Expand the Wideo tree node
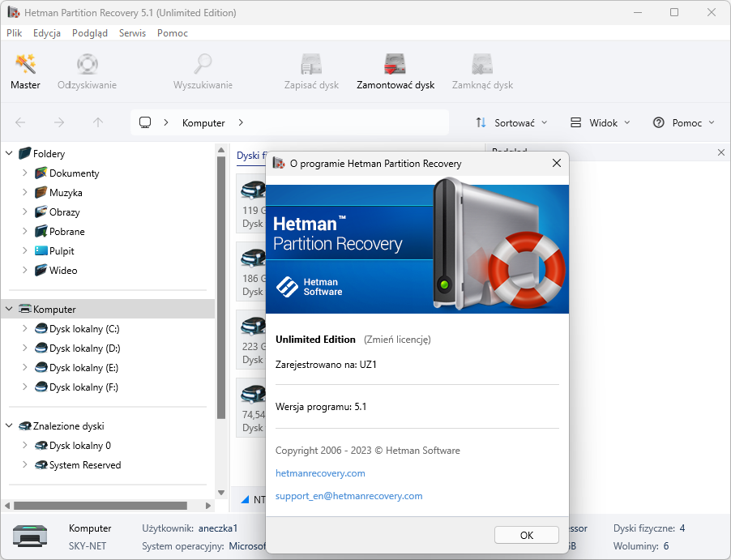The width and height of the screenshot is (731, 560). [x=24, y=270]
